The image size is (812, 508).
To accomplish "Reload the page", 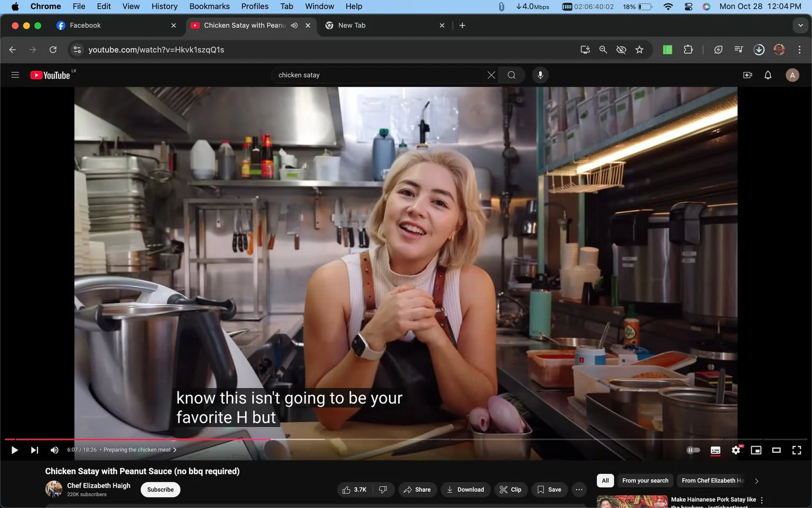I will 53,50.
